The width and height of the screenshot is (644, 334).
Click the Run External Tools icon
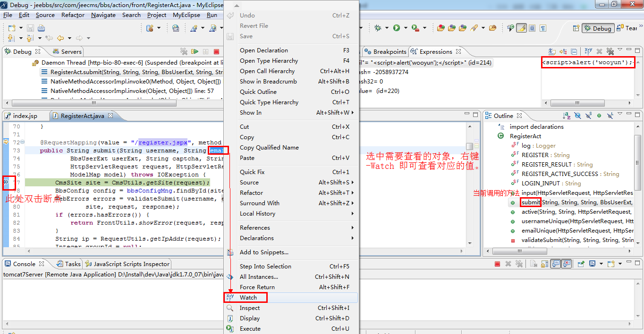point(415,28)
